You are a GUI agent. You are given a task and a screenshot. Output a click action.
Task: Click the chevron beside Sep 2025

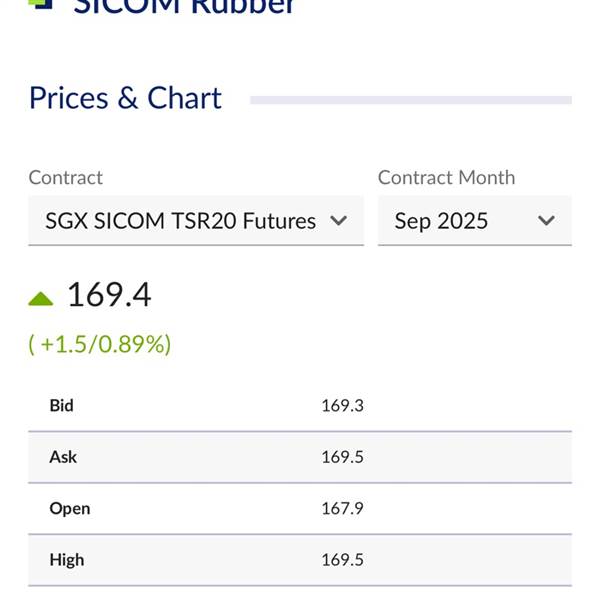point(546,221)
